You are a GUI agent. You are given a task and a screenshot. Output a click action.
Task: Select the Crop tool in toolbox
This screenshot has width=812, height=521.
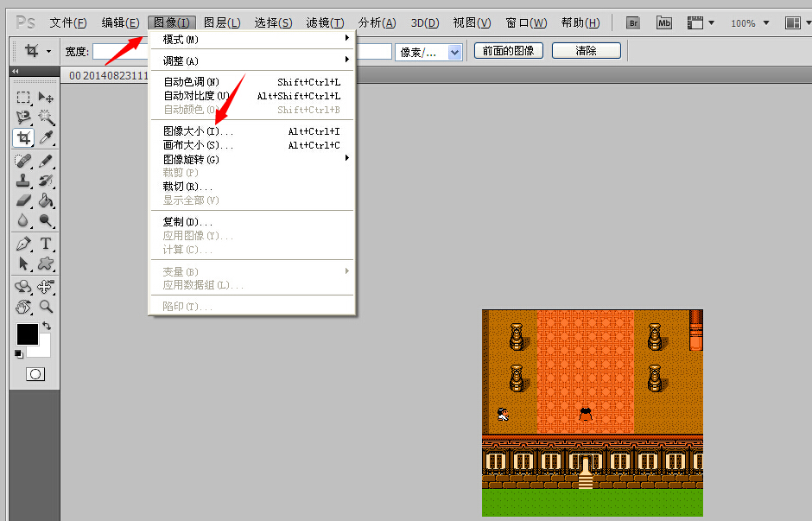[x=23, y=137]
